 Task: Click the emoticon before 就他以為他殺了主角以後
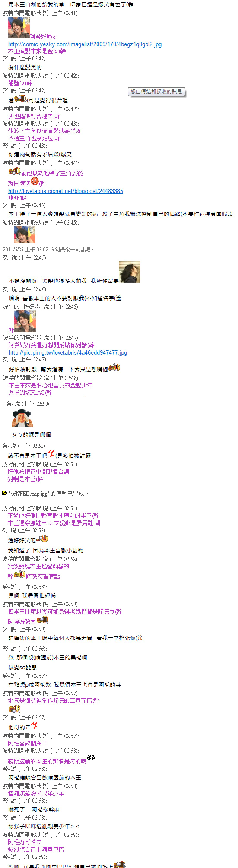click(15, 171)
